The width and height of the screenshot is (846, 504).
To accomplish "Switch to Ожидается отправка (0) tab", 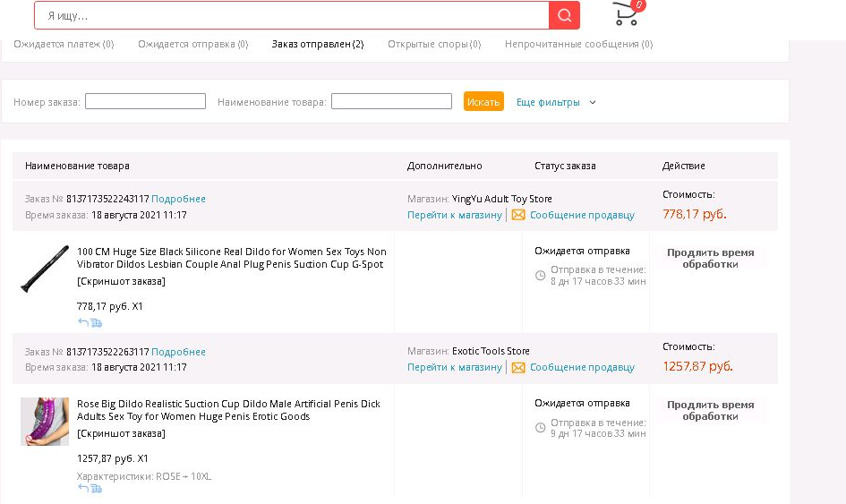I will (x=193, y=44).
